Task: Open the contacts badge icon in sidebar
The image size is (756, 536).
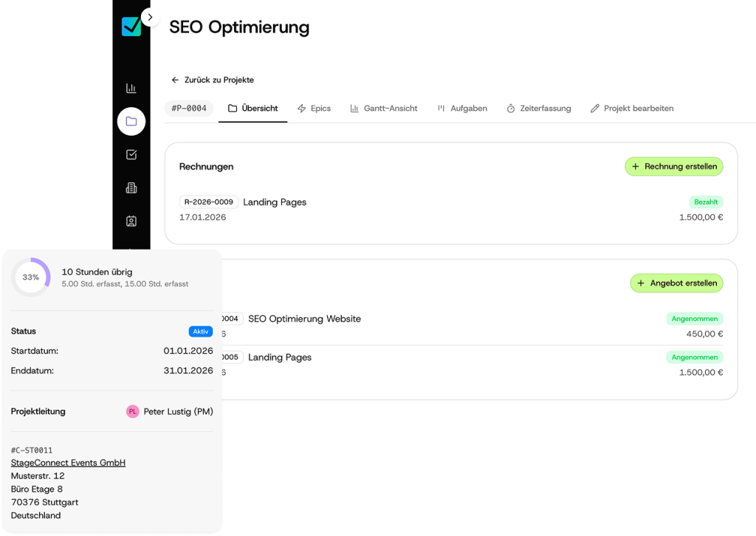Action: point(131,221)
